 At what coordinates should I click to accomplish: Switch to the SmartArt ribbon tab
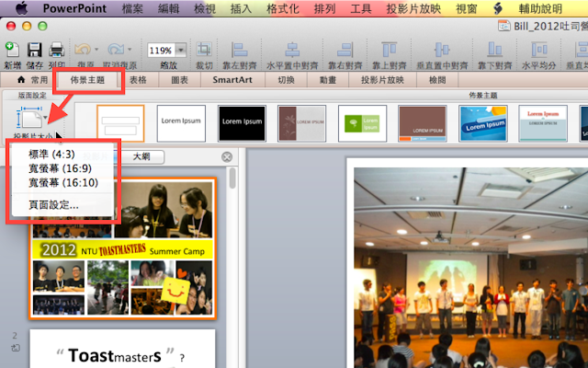[x=232, y=80]
